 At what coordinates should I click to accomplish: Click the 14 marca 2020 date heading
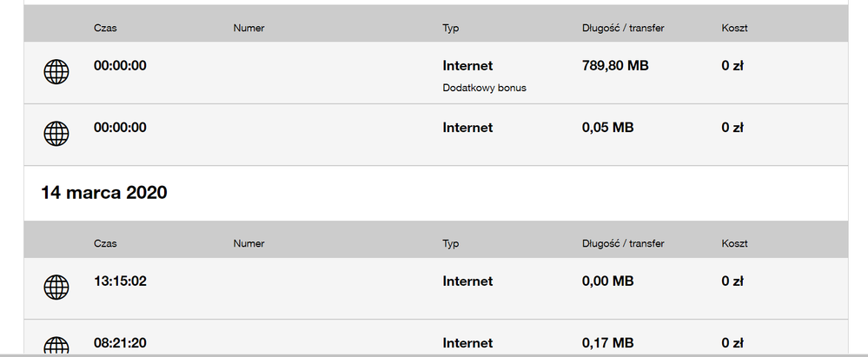104,193
